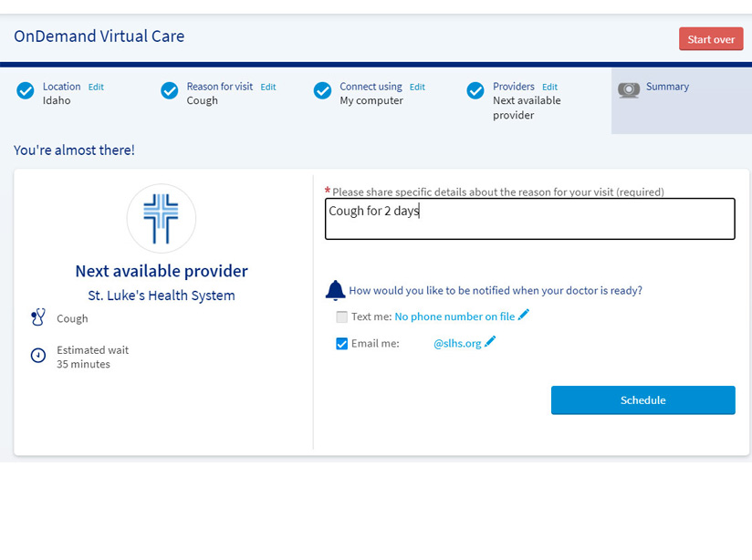This screenshot has height=560, width=752.
Task: Click the Idaho location value
Action: pyautogui.click(x=57, y=100)
